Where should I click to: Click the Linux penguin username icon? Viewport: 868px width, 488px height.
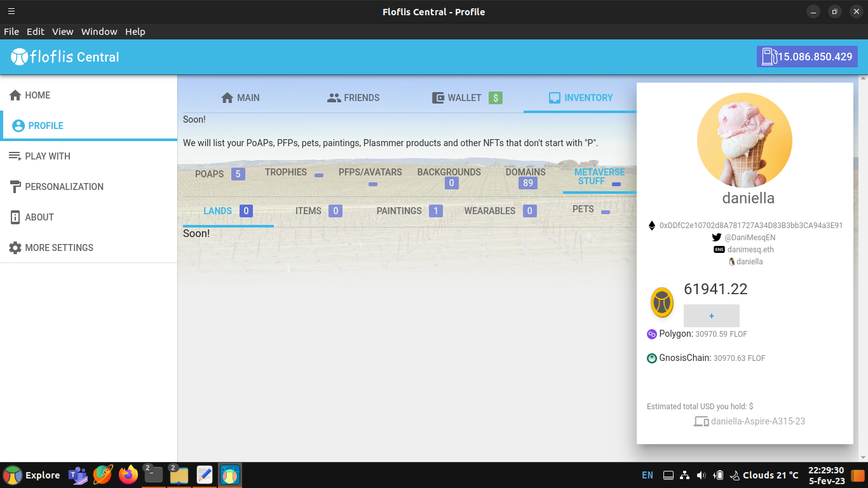click(731, 262)
